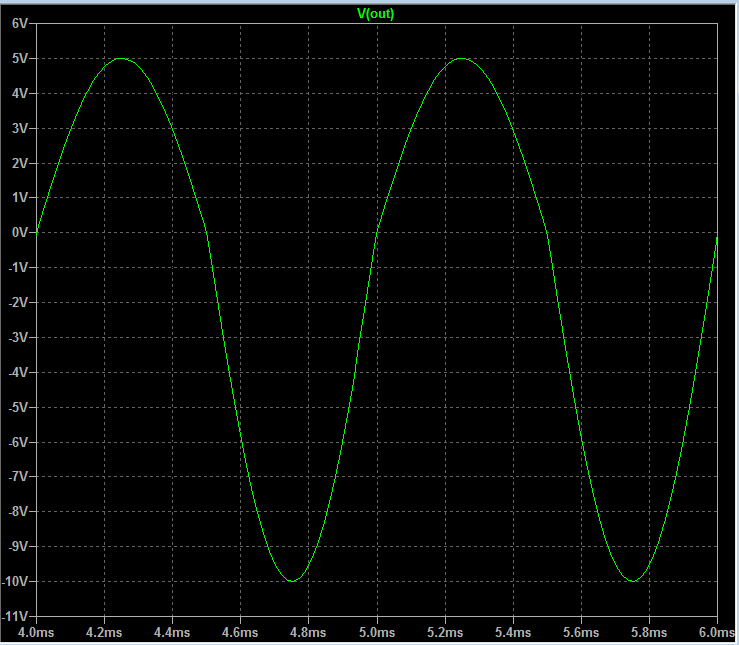
Task: Click the waveform's first 5V peak
Action: tap(121, 58)
